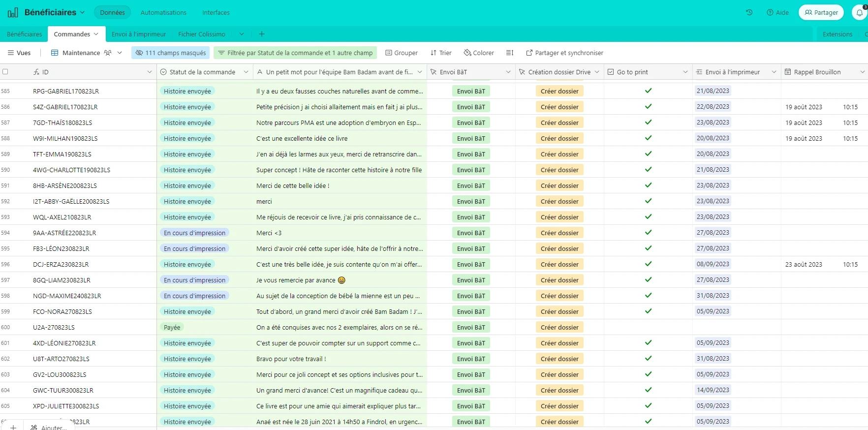
Task: Click the Payée status tag in row 600
Action: click(x=172, y=327)
